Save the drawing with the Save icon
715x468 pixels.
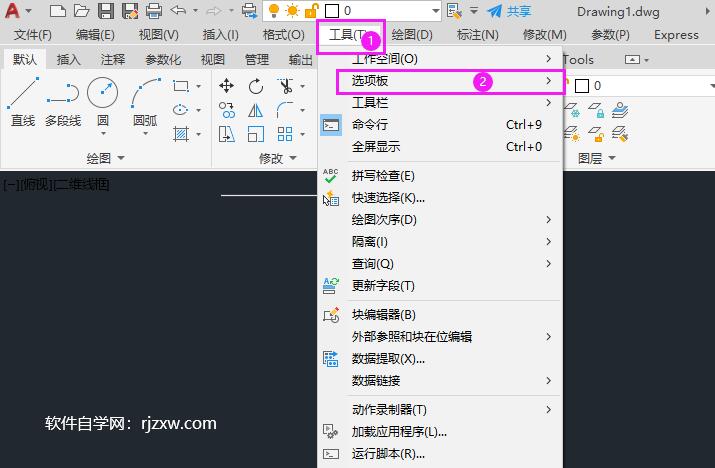(x=106, y=10)
